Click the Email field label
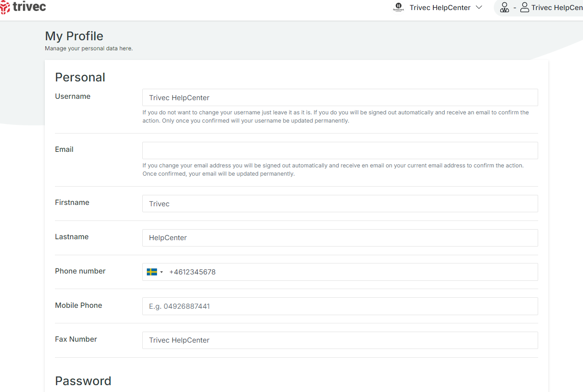The height and width of the screenshot is (392, 583). click(64, 150)
